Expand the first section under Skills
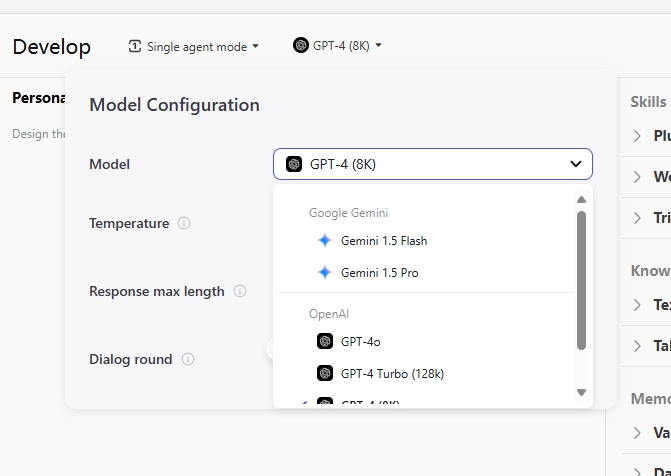 pyautogui.click(x=638, y=136)
